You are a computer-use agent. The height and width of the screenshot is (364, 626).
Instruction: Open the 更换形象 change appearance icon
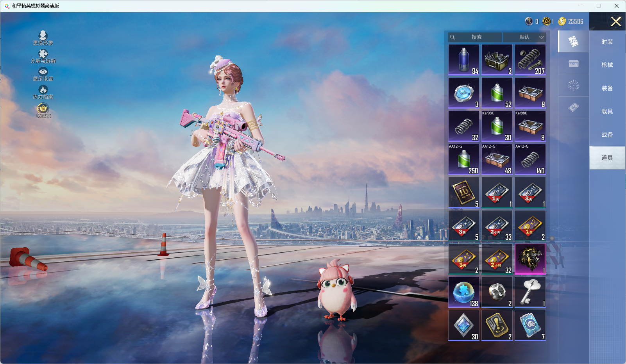click(43, 38)
